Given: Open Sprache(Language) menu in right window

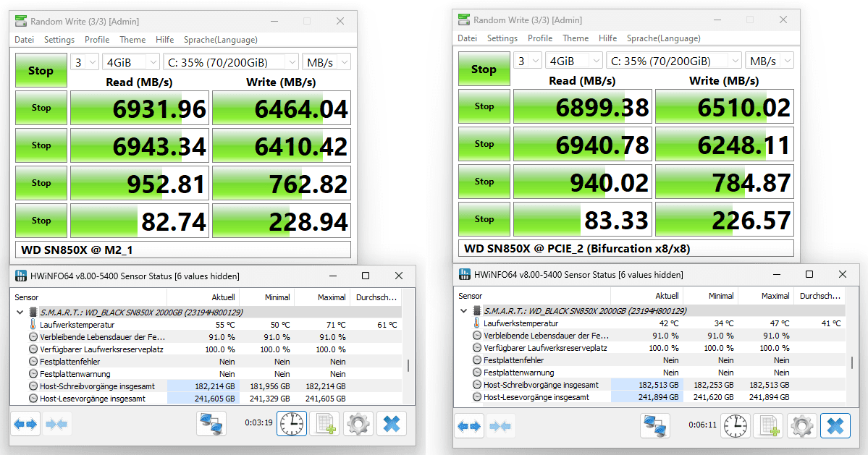Looking at the screenshot, I should 664,38.
